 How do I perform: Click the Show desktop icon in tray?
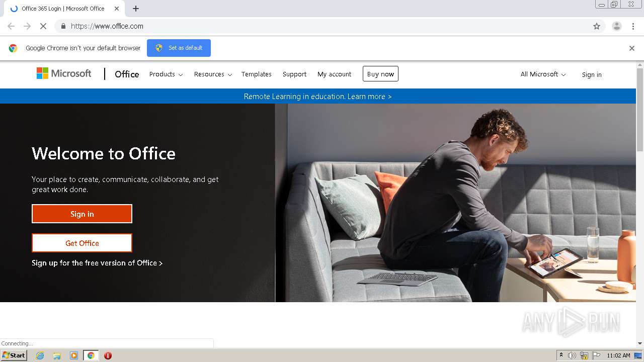[638, 355]
